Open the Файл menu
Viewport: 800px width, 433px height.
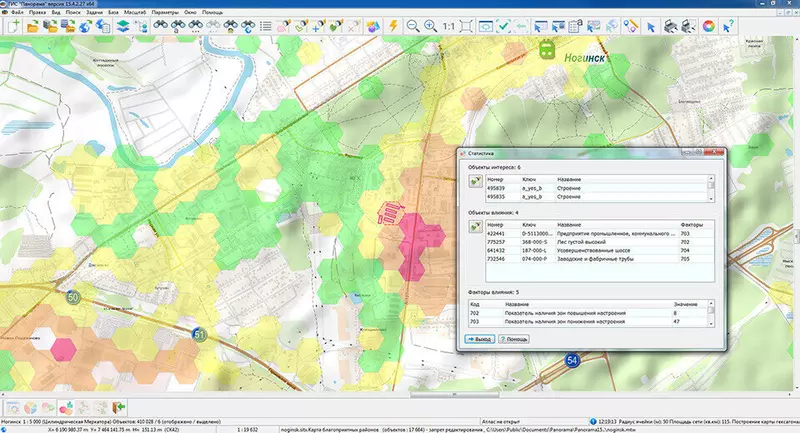[18, 11]
